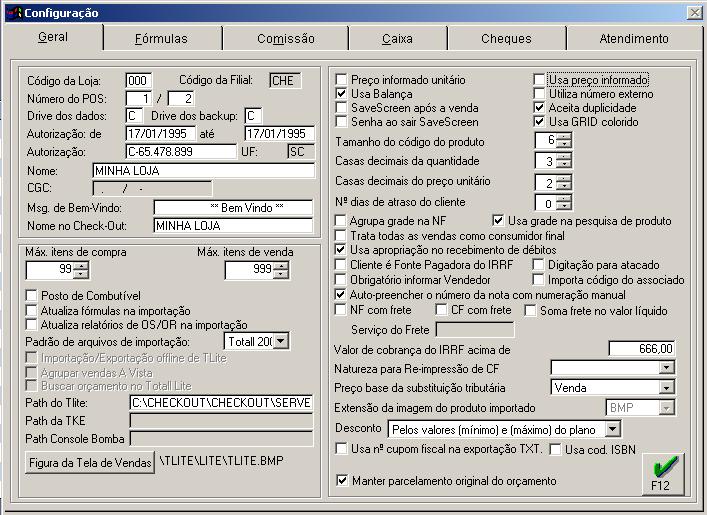Uncheck Usa GRID colorido

539,122
